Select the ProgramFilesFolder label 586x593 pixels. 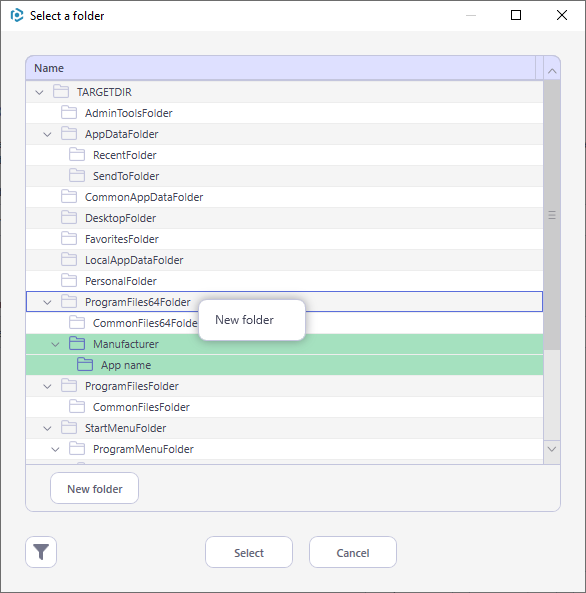132,386
